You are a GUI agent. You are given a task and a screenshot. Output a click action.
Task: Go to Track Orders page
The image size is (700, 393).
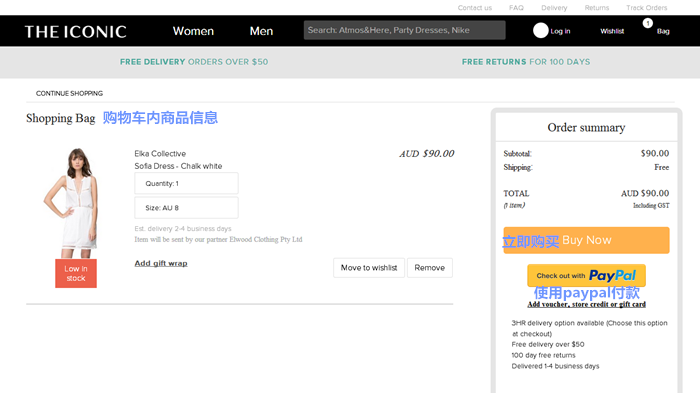pos(646,8)
